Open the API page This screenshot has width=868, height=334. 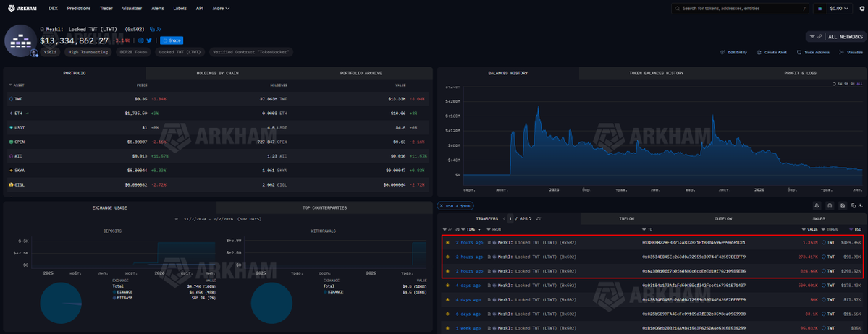point(199,8)
